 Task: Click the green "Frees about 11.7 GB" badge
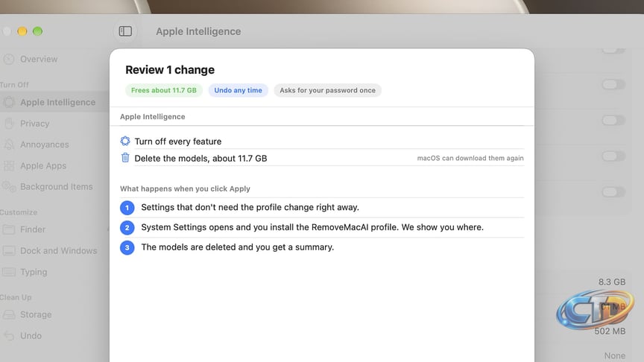[164, 90]
